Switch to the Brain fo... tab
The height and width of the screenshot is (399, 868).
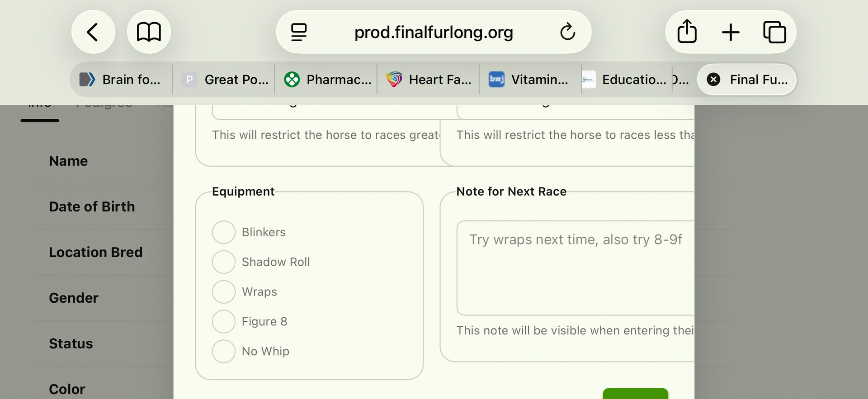point(121,80)
